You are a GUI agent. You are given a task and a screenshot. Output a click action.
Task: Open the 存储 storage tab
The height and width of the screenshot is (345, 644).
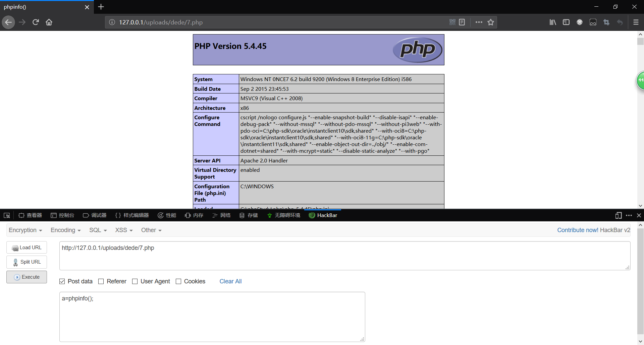click(249, 215)
